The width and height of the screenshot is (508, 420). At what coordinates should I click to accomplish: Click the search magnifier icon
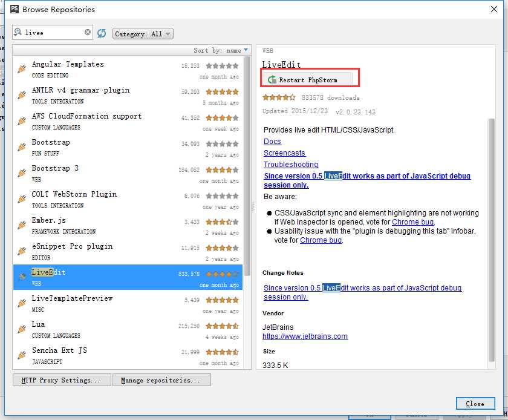18,32
